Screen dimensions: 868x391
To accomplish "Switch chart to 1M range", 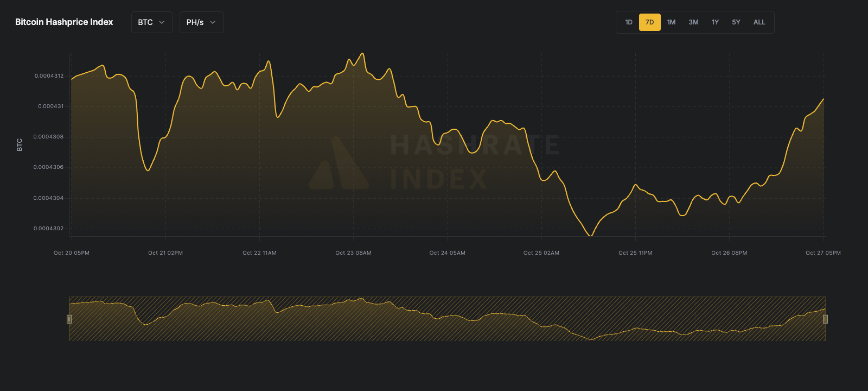I will [x=671, y=22].
